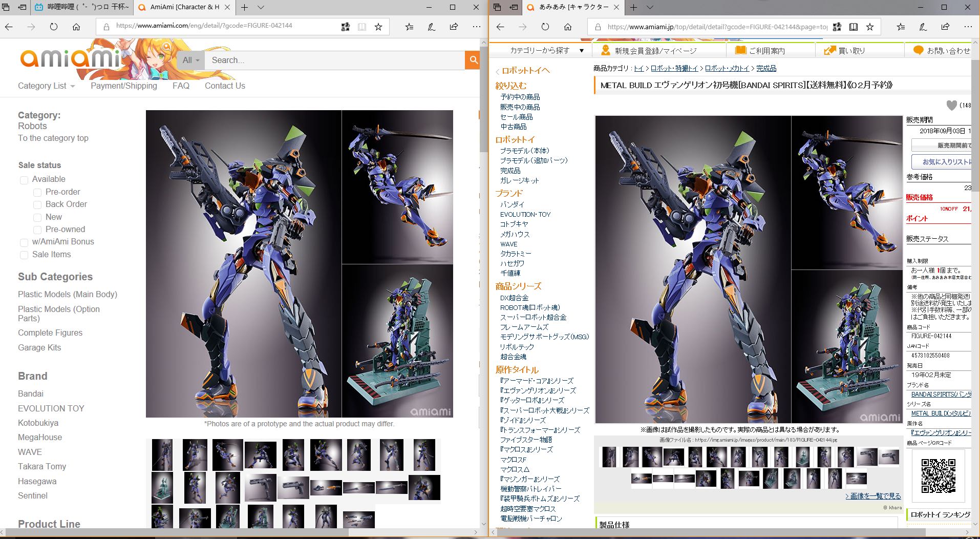Screen dimensions: 980x539
Task: Add notes pen icon in left browser
Action: (432, 27)
